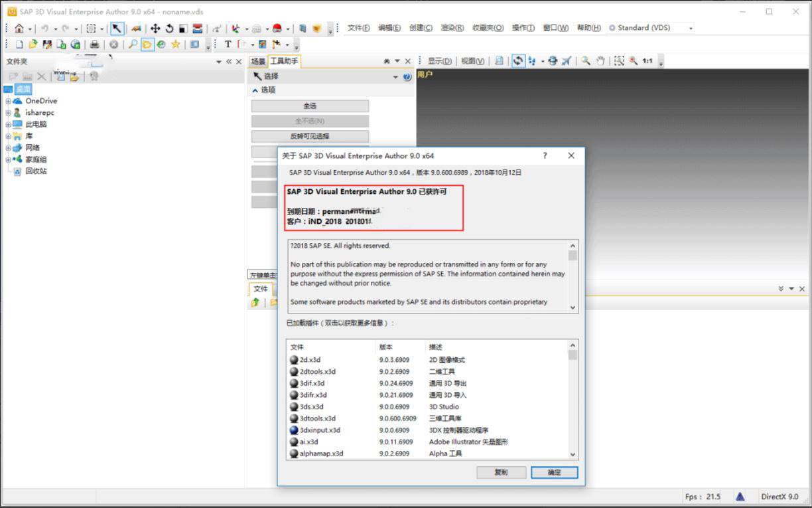The image size is (812, 508).
Task: Click the plugin list scrollbar down arrow
Action: [x=573, y=455]
